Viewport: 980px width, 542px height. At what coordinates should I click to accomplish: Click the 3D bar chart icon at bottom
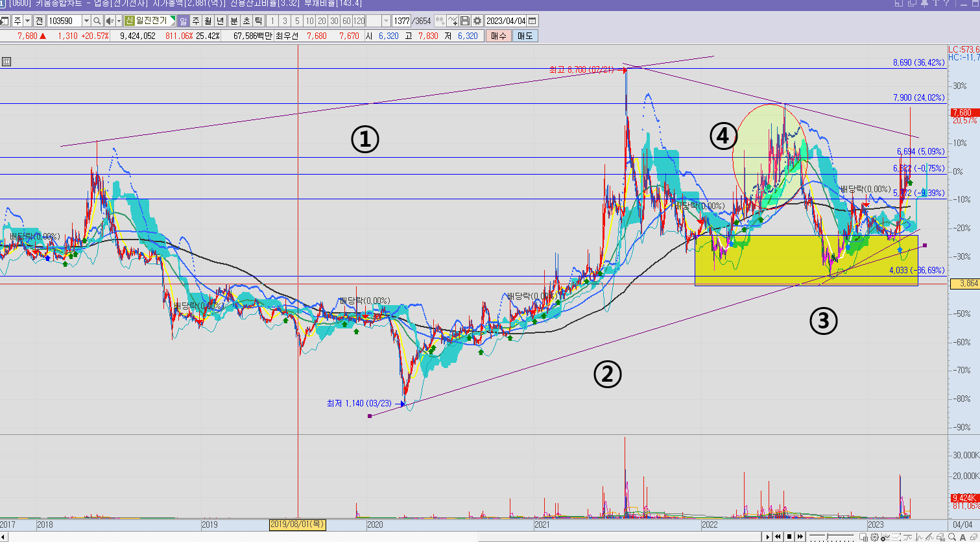(940, 537)
